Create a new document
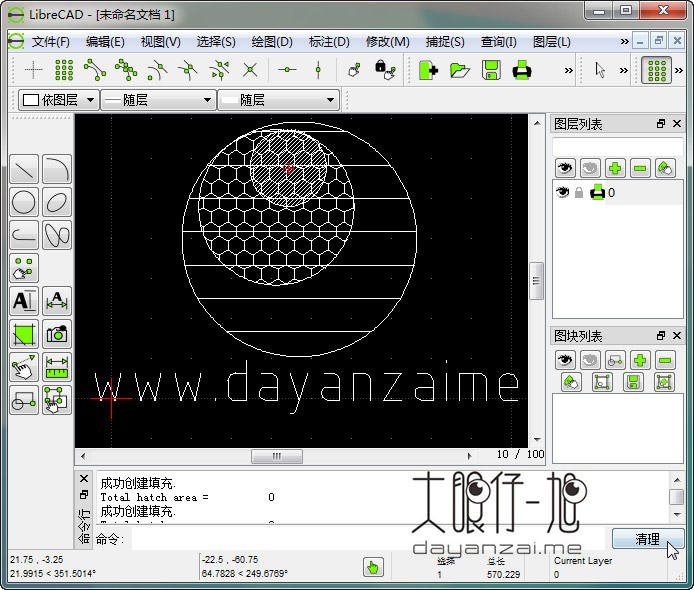The height and width of the screenshot is (590, 694). tap(428, 70)
